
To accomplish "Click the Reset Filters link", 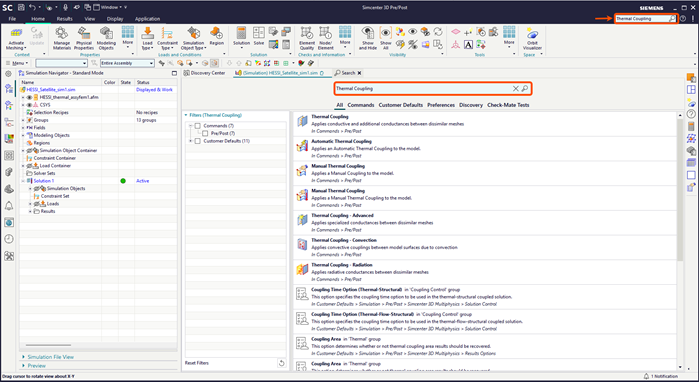I will [197, 363].
